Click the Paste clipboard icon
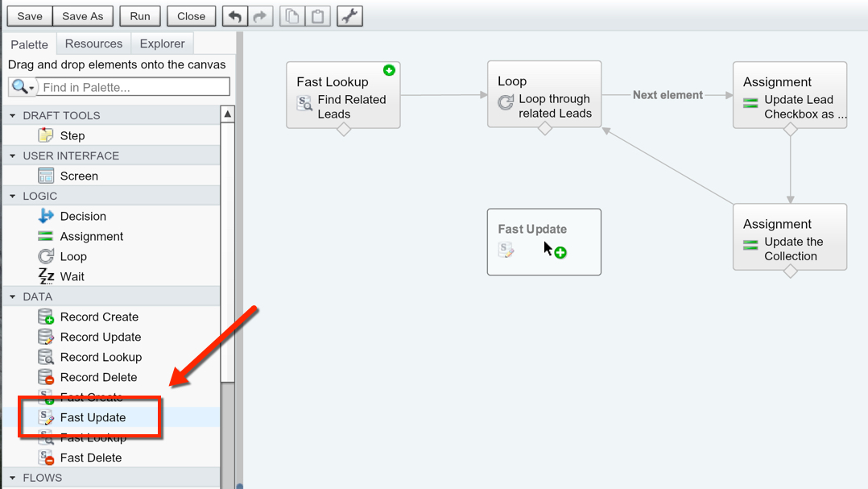Screen dimensions: 868x489 (319, 16)
